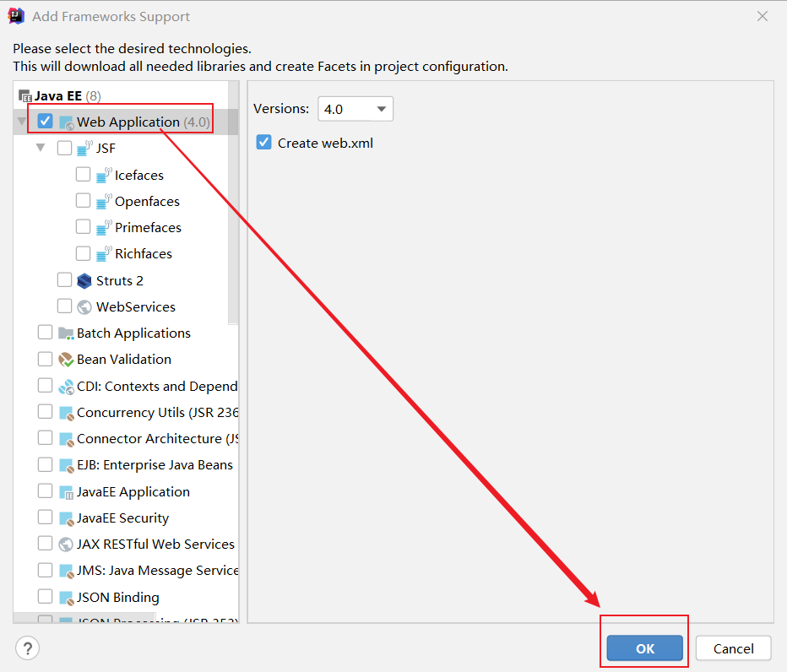Enable the Icefaces checkbox
Screen dimensions: 787x672
tap(83, 175)
